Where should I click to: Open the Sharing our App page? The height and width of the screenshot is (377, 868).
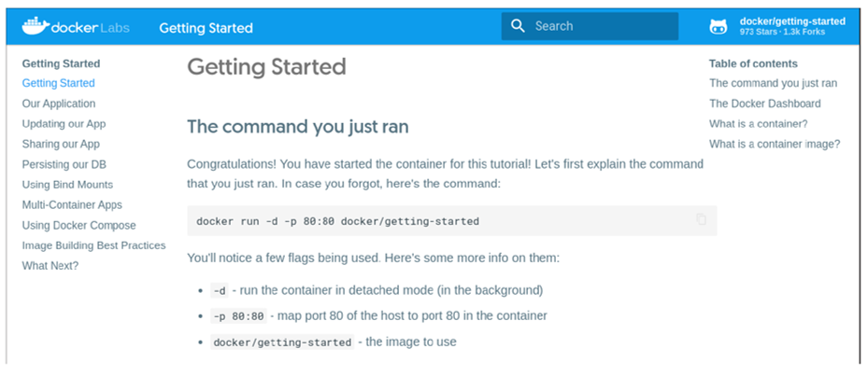click(61, 145)
